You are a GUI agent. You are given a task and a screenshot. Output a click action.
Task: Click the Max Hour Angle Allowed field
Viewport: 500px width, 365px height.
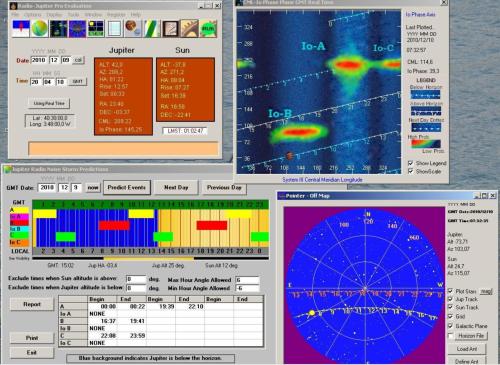pyautogui.click(x=247, y=280)
